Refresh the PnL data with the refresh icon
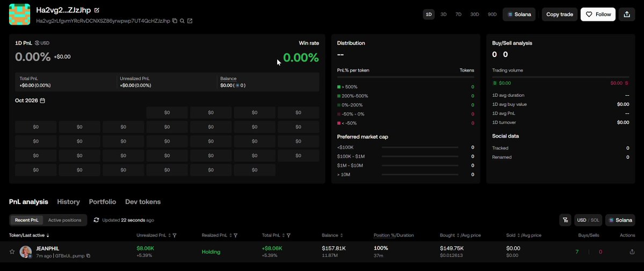Image resolution: width=644 pixels, height=271 pixels. click(97, 220)
